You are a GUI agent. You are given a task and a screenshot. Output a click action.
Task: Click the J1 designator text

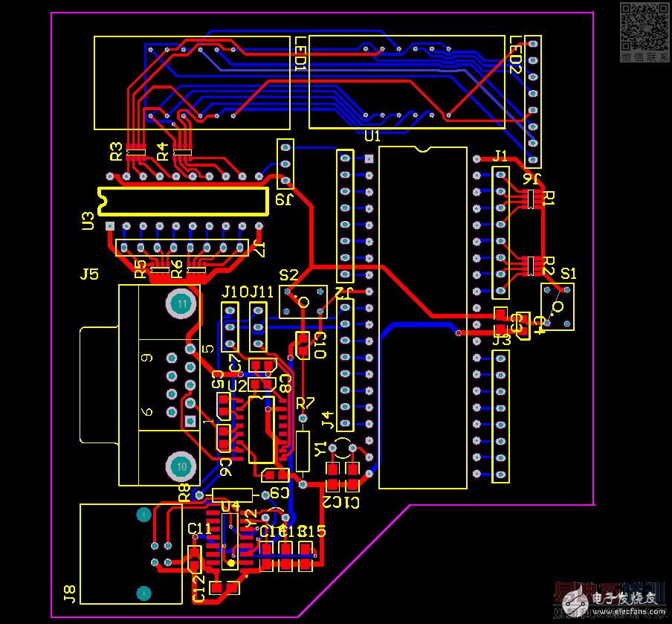500,155
